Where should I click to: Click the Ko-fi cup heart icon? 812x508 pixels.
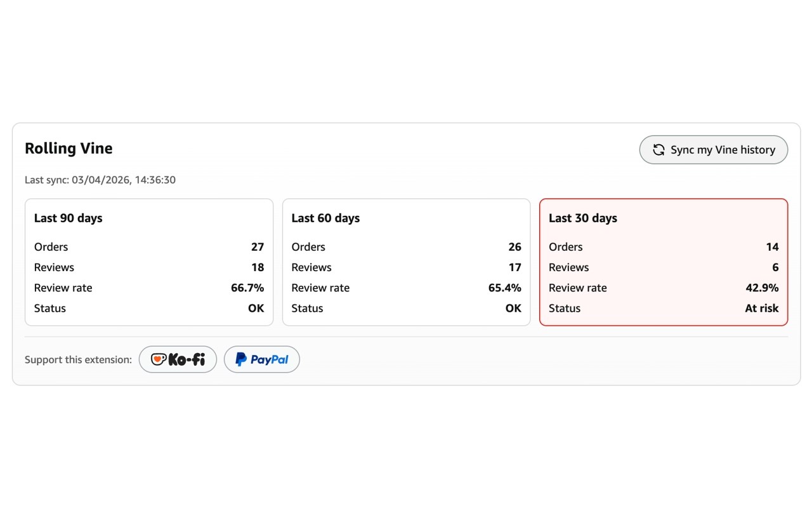[158, 359]
